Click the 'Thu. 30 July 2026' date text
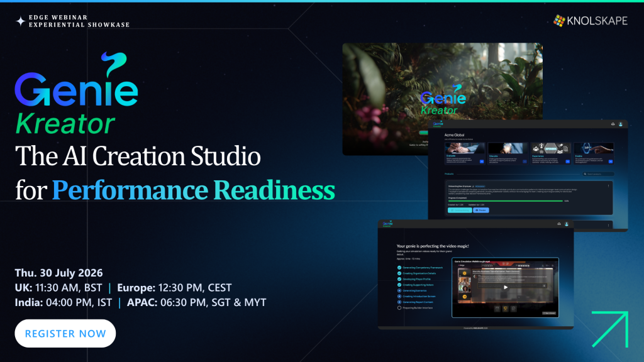The width and height of the screenshot is (644, 362). tap(58, 273)
